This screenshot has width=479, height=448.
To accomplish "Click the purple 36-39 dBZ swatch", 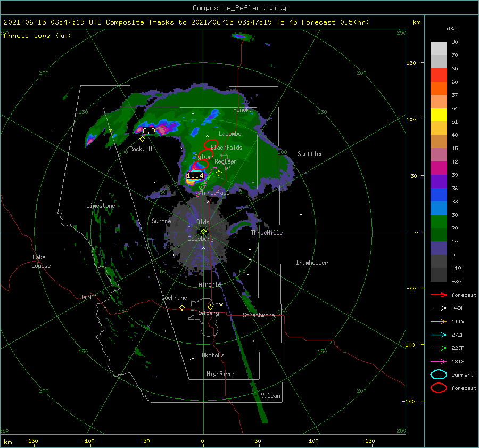I will [x=439, y=181].
